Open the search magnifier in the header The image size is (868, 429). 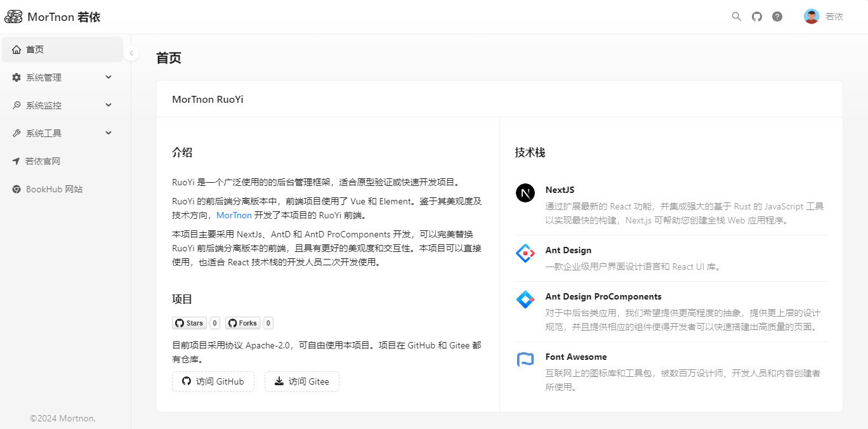[x=736, y=16]
